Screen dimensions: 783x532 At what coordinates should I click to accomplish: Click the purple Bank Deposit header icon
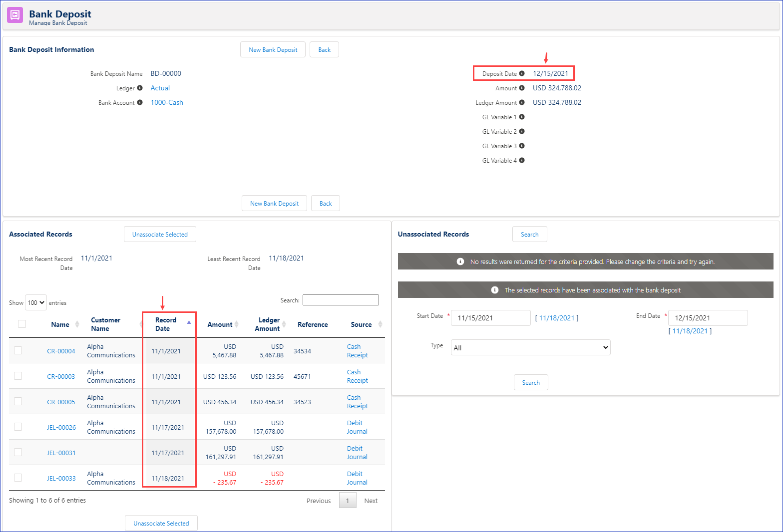(x=15, y=15)
